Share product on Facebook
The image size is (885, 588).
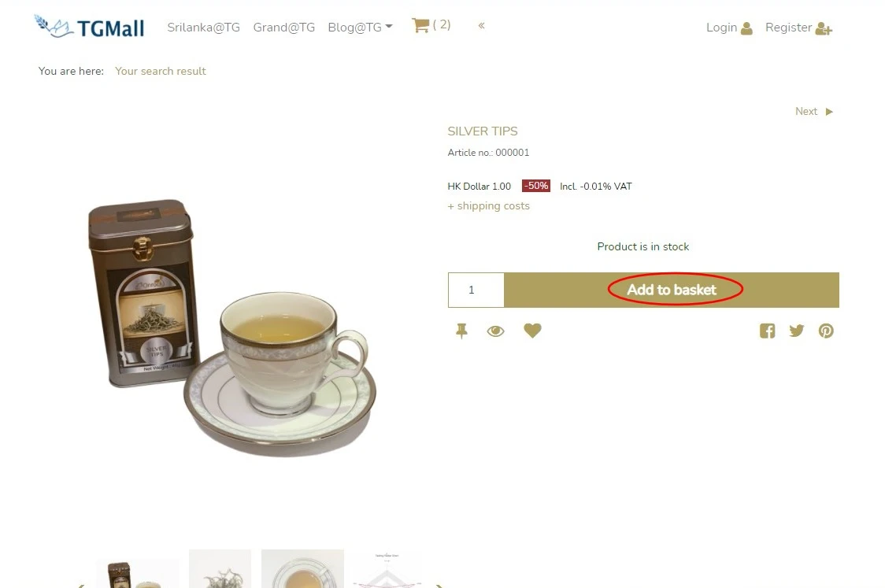pos(767,331)
